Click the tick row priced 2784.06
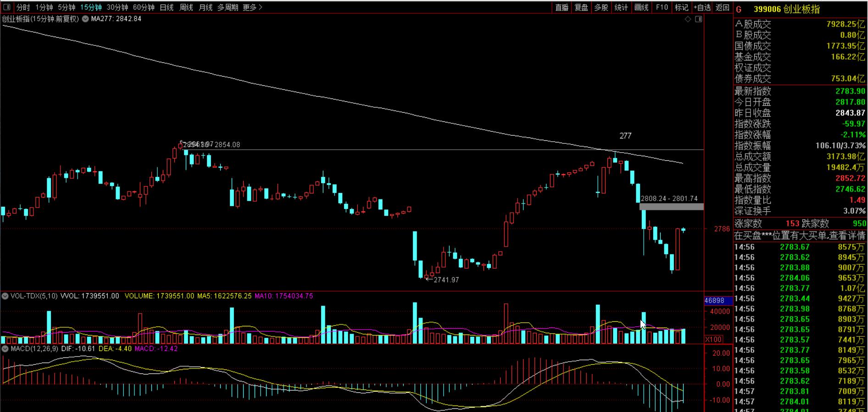 (x=800, y=278)
